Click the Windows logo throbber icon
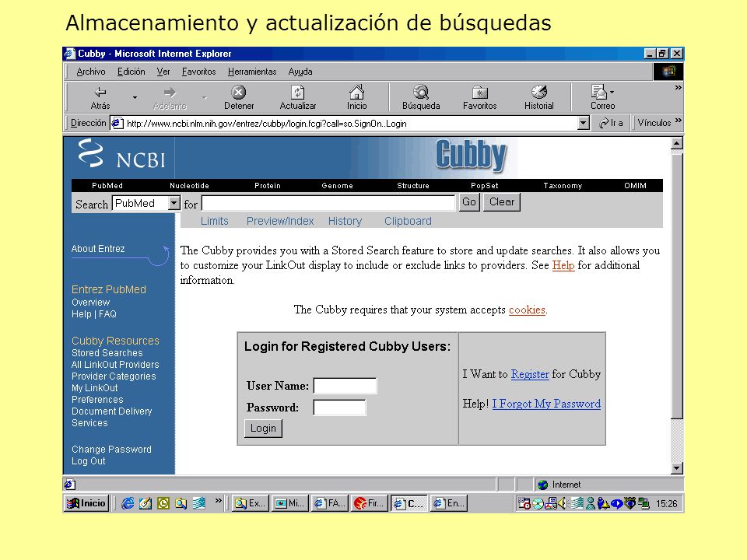 [x=669, y=72]
